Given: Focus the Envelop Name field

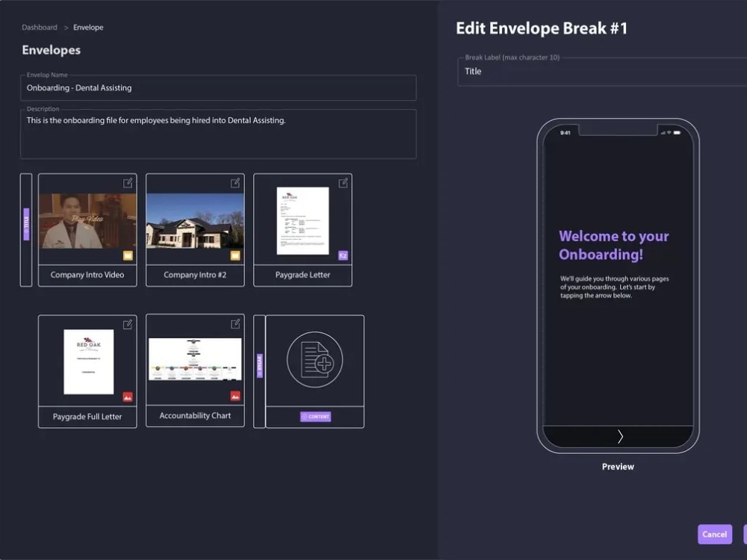Looking at the screenshot, I should tap(218, 87).
